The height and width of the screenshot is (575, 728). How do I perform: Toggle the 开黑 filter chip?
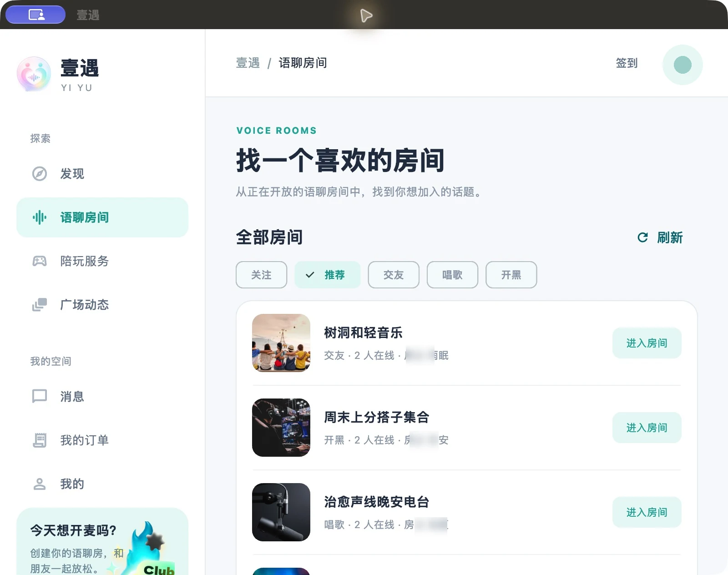(x=511, y=275)
